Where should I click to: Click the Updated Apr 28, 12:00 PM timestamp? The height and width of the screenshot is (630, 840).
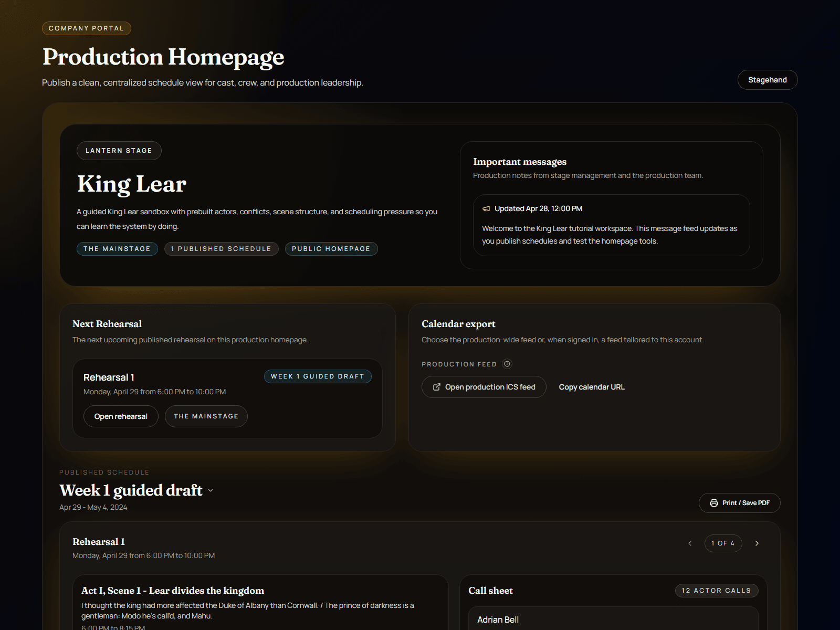tap(538, 208)
